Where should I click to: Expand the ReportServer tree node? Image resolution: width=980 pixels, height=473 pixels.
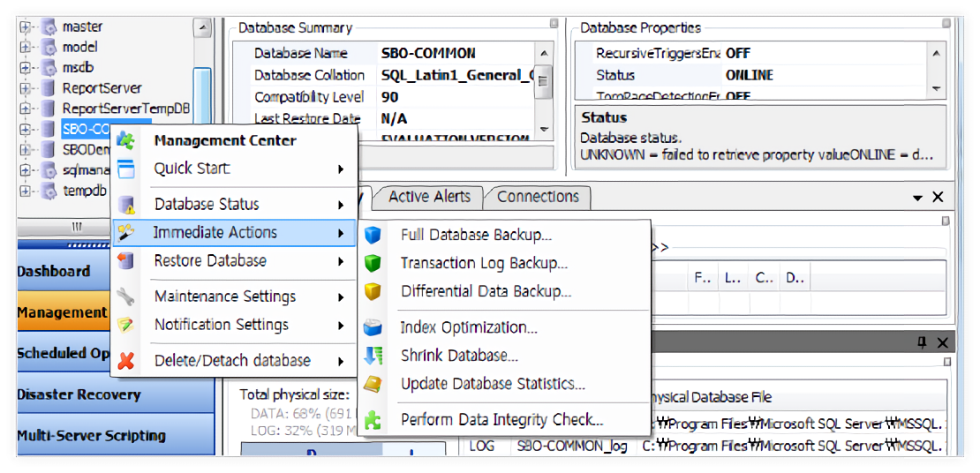pyautogui.click(x=25, y=88)
